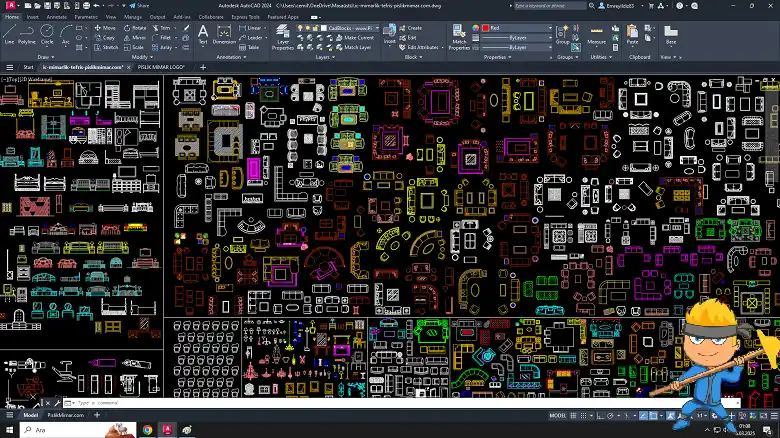
Task: Click the Edit Attributes button
Action: (x=420, y=47)
